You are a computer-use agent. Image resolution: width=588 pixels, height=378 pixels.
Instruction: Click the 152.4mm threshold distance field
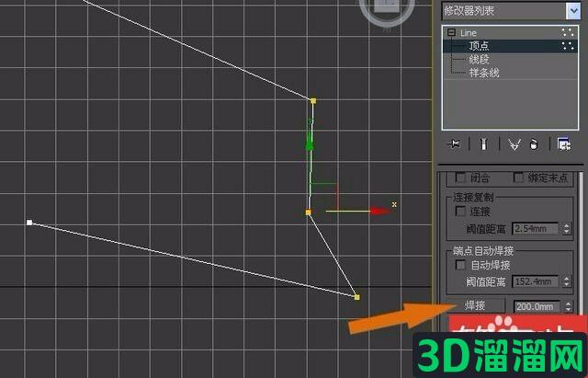tap(535, 281)
